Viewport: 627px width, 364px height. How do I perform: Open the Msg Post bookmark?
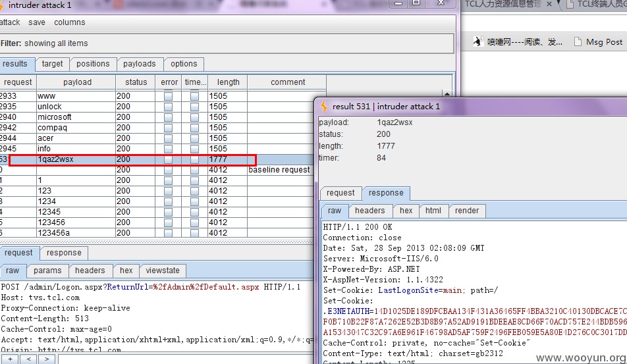[598, 41]
